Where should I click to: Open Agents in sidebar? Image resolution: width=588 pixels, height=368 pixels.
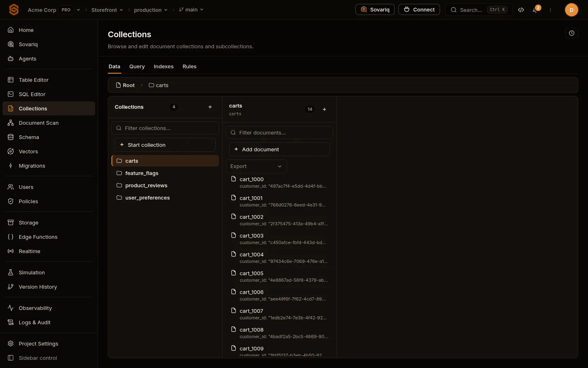pyautogui.click(x=49, y=58)
